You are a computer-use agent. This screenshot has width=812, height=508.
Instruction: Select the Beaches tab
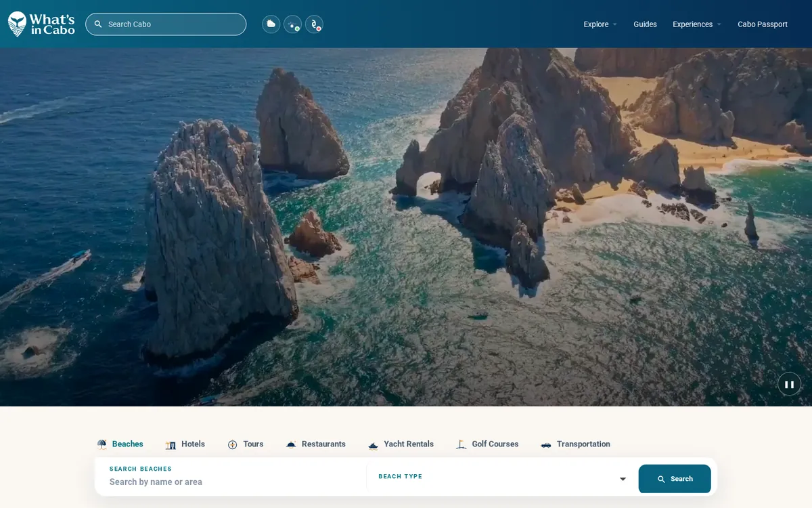tap(120, 444)
